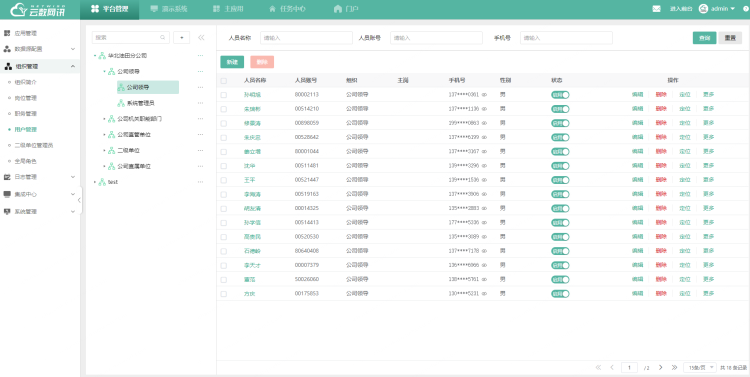Check the row for account 00898059
This screenshot has width=750, height=377.
[224, 123]
